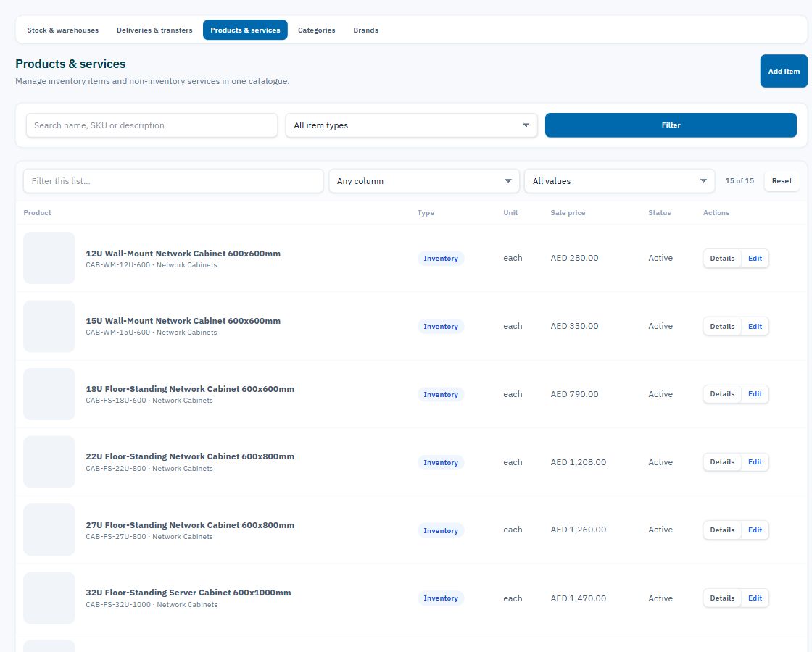The height and width of the screenshot is (652, 812).
Task: Click the AED 1,470.00 sale price
Action: (x=578, y=598)
